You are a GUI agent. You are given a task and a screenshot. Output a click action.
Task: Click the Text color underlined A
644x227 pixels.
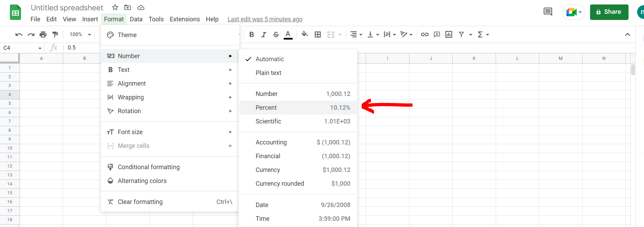click(288, 34)
